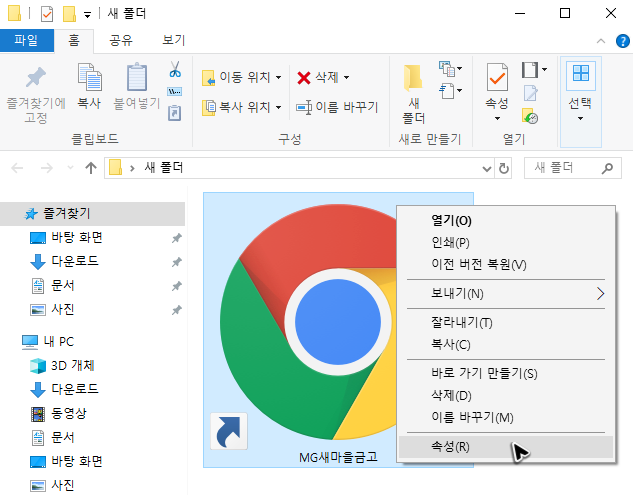
Task: Click the red X 삭제 (Delete) button
Action: pyautogui.click(x=318, y=77)
